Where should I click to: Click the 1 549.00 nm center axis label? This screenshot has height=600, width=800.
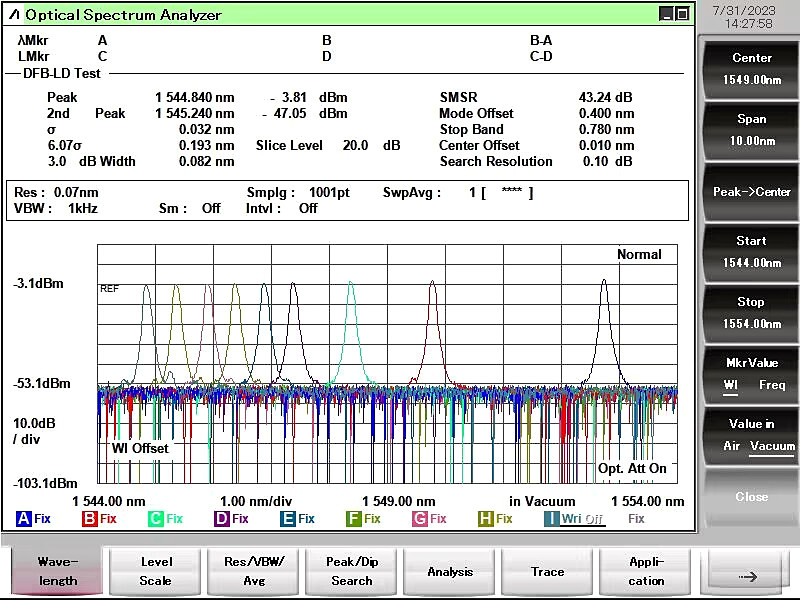point(398,502)
